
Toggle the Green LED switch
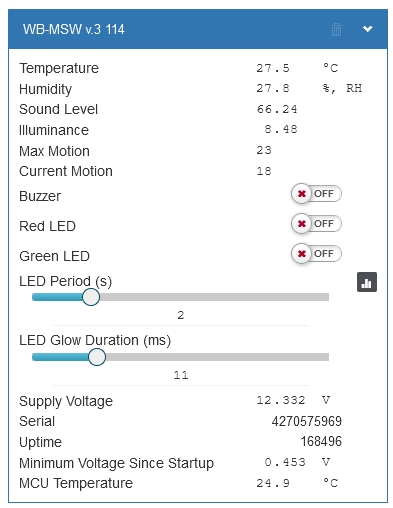(x=316, y=254)
